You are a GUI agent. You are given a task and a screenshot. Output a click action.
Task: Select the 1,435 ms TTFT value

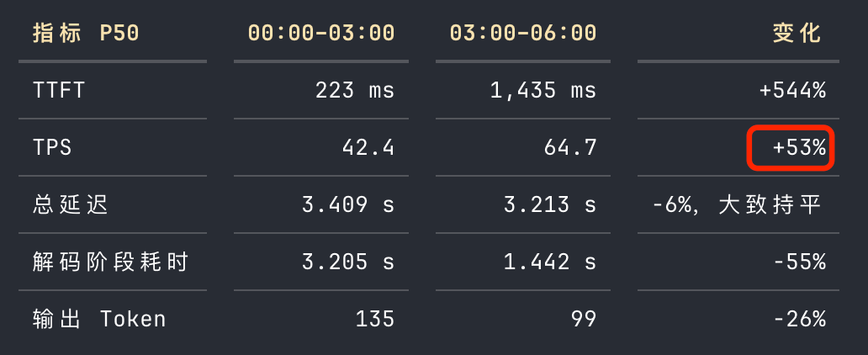click(543, 90)
